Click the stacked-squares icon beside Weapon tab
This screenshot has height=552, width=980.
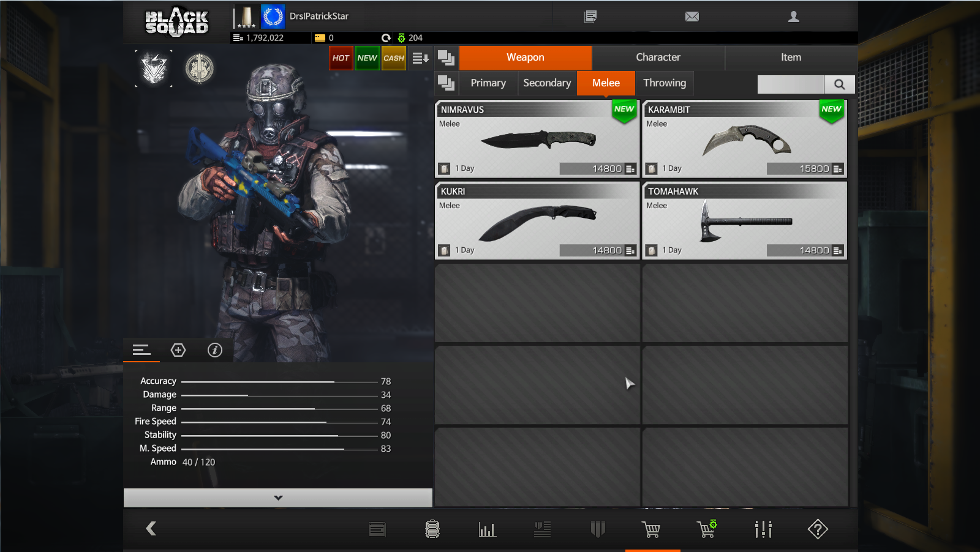[x=447, y=58]
